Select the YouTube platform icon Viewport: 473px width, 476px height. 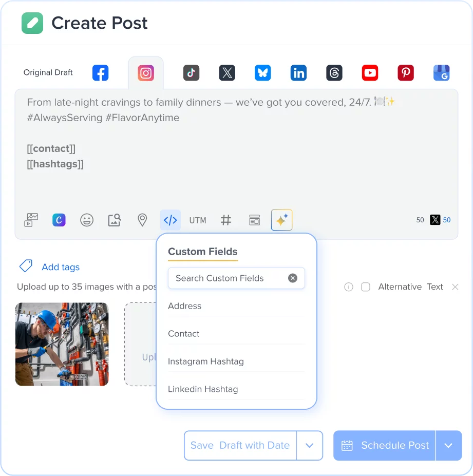[x=370, y=72]
